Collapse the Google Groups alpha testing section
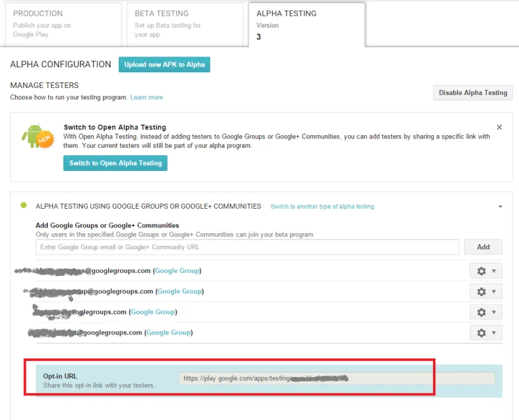This screenshot has width=519, height=420. (x=500, y=206)
